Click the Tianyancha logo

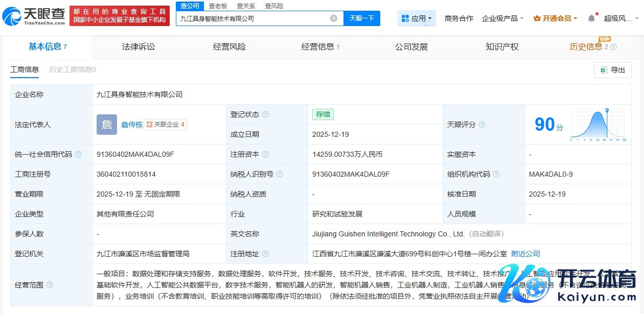33,16
